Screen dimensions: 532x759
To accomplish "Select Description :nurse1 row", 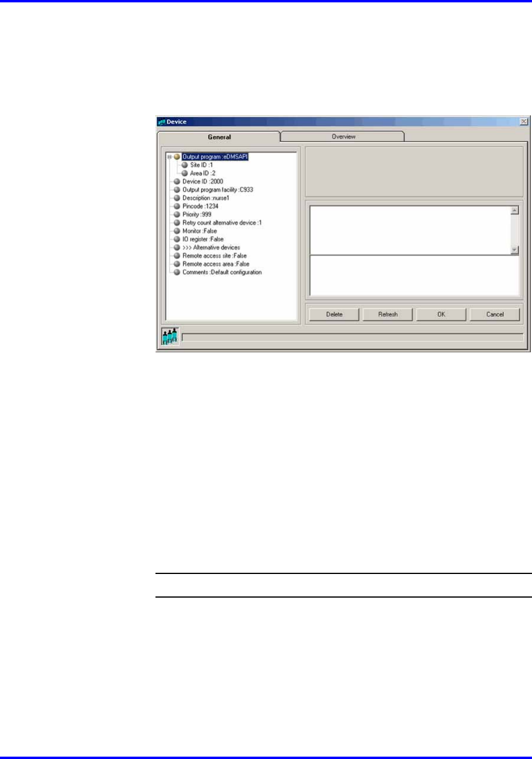I will pos(206,198).
